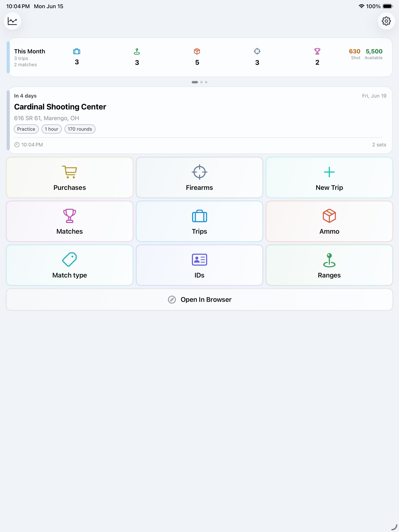Select the Practice tag

click(26, 129)
